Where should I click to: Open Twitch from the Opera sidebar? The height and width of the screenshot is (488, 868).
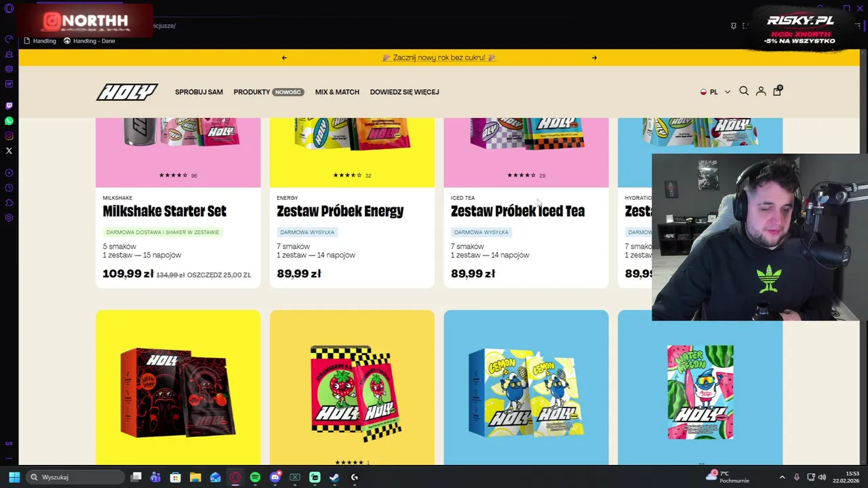coord(9,106)
